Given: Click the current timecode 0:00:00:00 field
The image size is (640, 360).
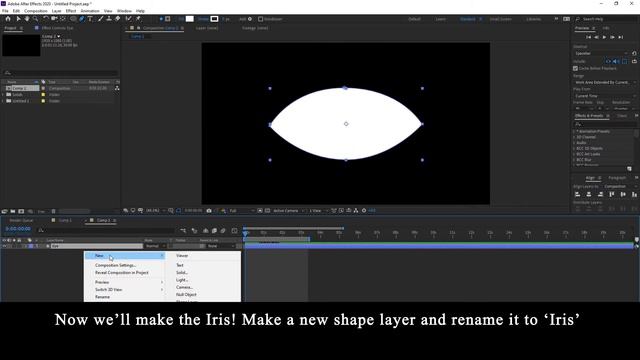Looking at the screenshot, I should click(18, 229).
